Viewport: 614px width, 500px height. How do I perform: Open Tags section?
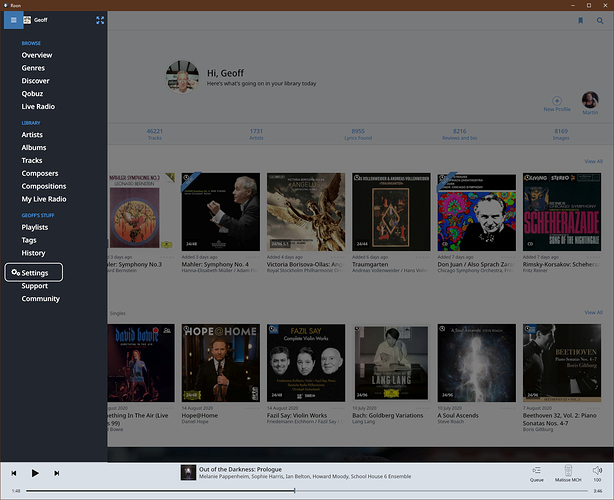[29, 240]
